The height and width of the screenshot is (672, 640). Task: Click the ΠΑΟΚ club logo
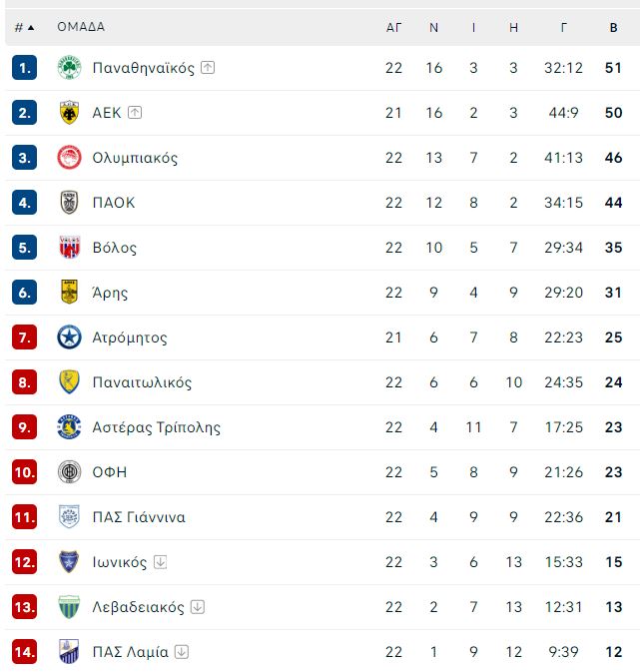pyautogui.click(x=69, y=203)
